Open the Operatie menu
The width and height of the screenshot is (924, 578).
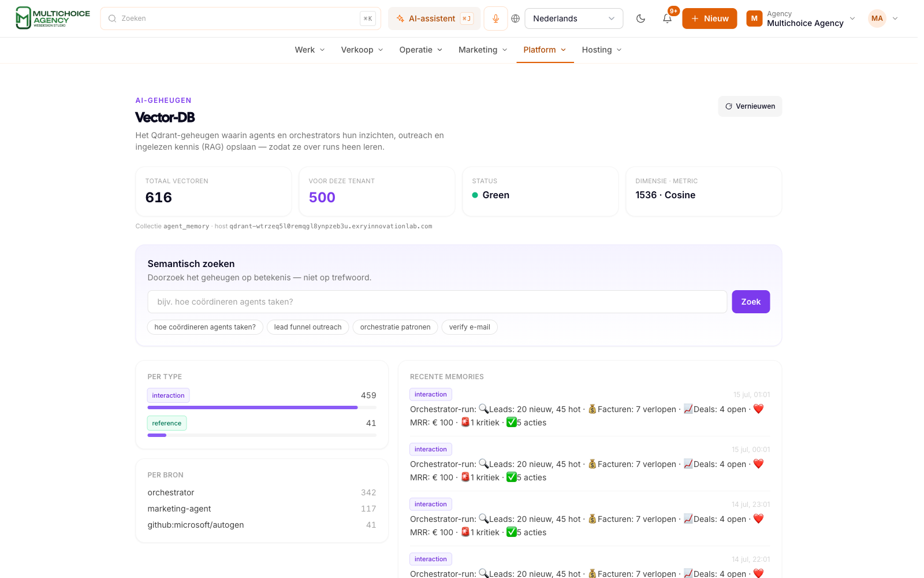click(421, 50)
